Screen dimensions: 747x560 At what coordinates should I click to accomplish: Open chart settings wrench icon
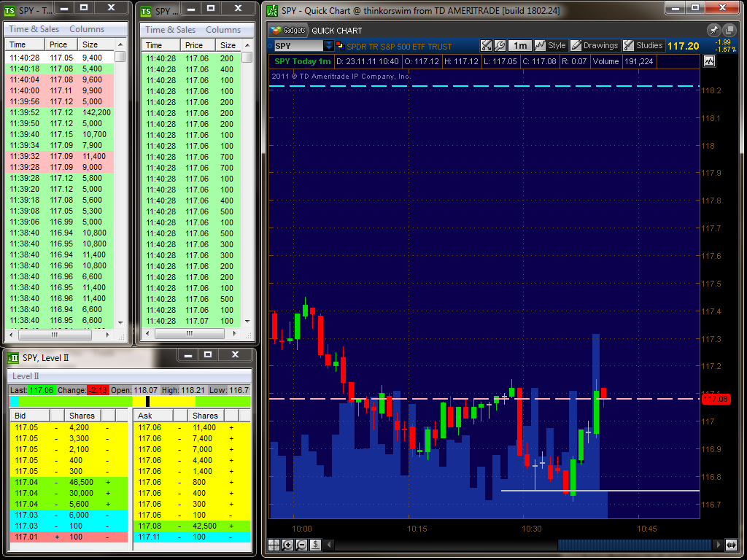tap(499, 46)
